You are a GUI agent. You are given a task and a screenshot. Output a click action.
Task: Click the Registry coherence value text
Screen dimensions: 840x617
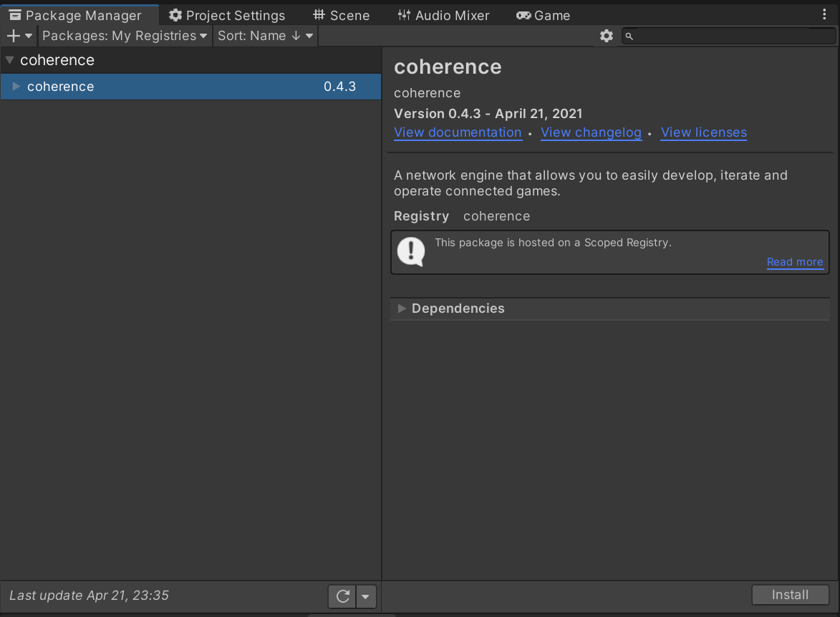496,216
